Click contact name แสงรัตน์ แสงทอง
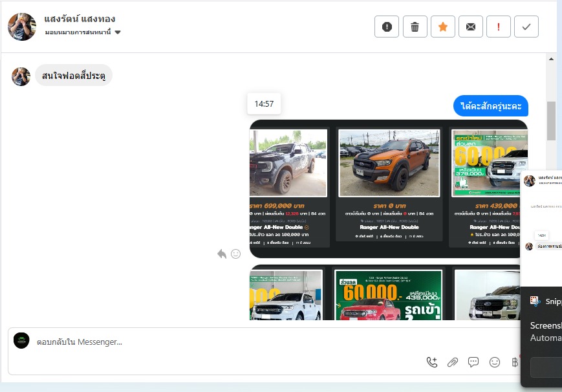Image resolution: width=562 pixels, height=392 pixels. click(x=80, y=19)
